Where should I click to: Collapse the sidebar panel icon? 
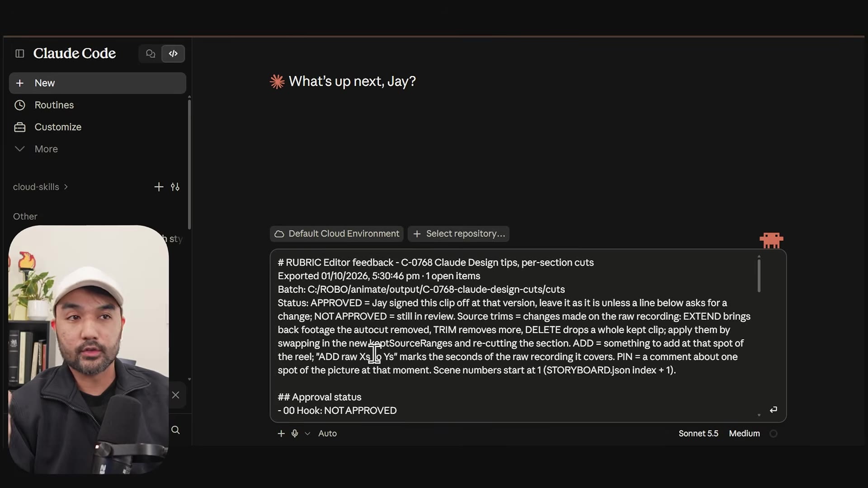pyautogui.click(x=19, y=53)
